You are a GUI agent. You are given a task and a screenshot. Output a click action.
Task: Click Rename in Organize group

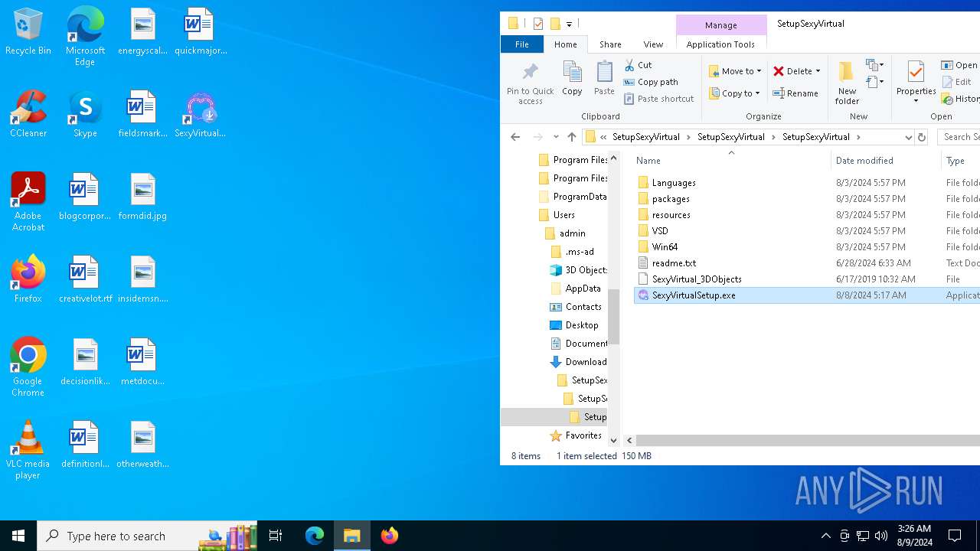(795, 93)
